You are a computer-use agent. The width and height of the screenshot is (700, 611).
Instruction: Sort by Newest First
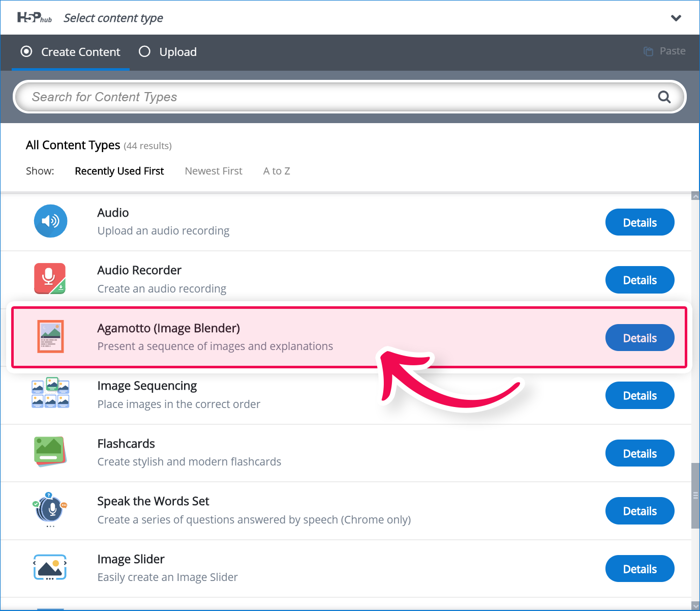(214, 171)
